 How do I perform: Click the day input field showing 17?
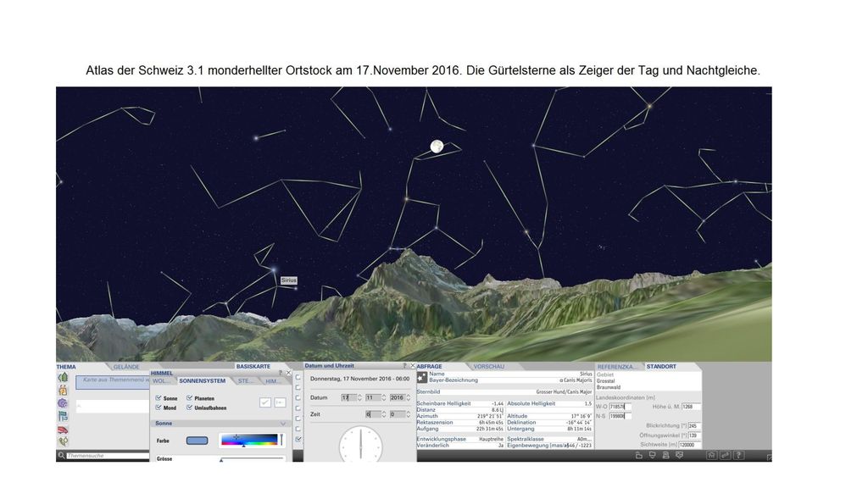point(348,397)
